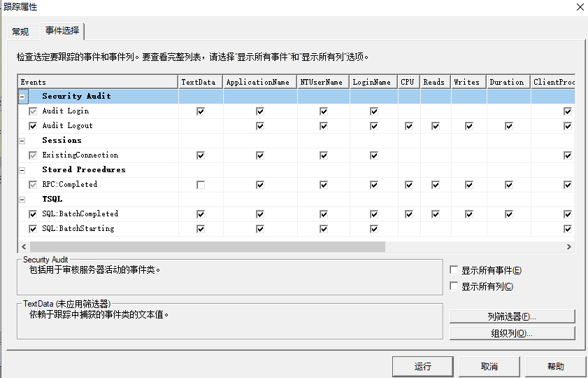The height and width of the screenshot is (378, 588).
Task: Uncheck LoginName for SQL:BatchStarting
Action: click(374, 229)
